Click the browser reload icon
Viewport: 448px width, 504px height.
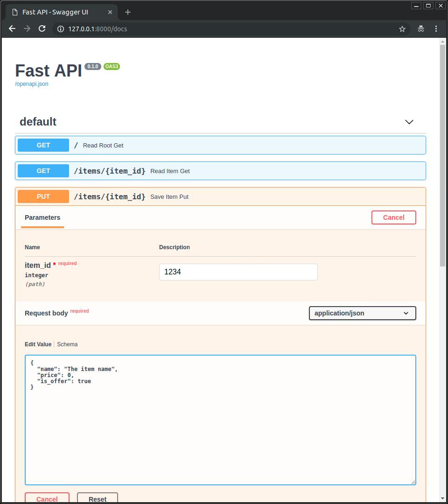click(42, 28)
